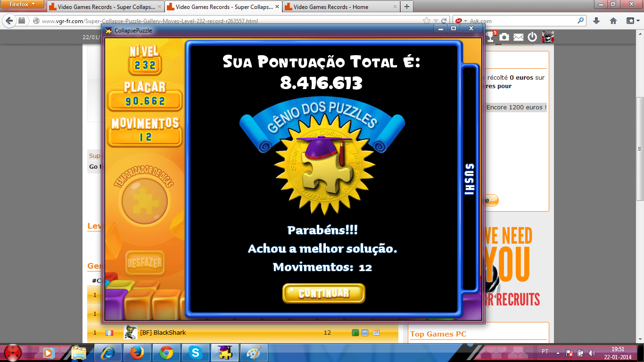Open the envelope messages icon

pos(519,37)
